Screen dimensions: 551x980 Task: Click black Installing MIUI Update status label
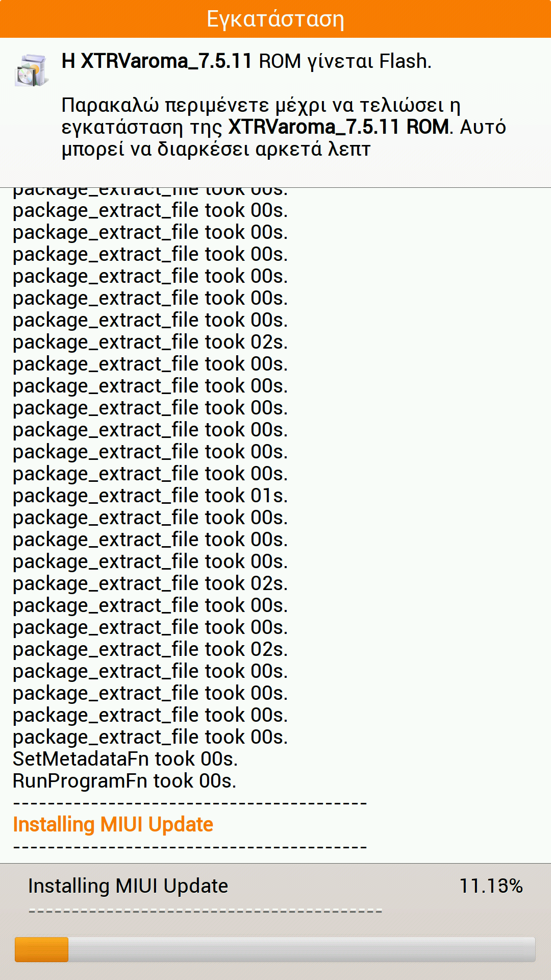coord(128,886)
